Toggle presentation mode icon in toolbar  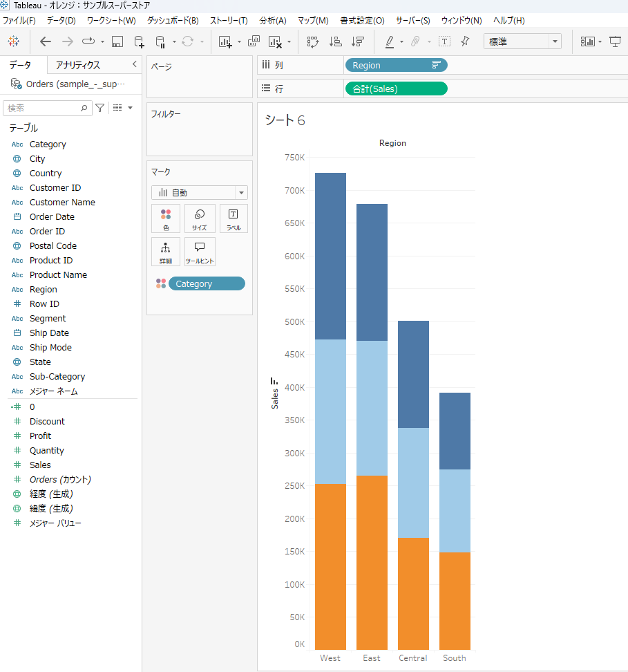pyautogui.click(x=615, y=41)
